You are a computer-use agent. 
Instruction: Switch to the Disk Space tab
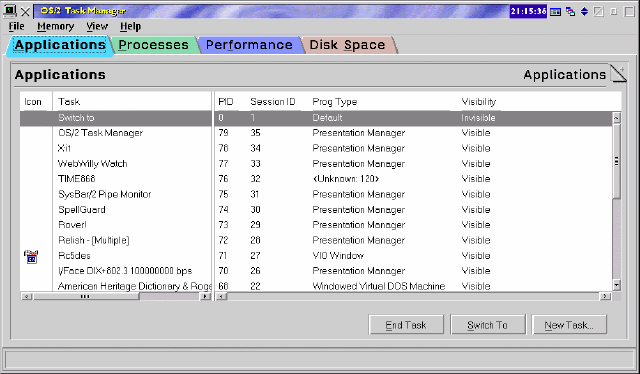point(347,45)
